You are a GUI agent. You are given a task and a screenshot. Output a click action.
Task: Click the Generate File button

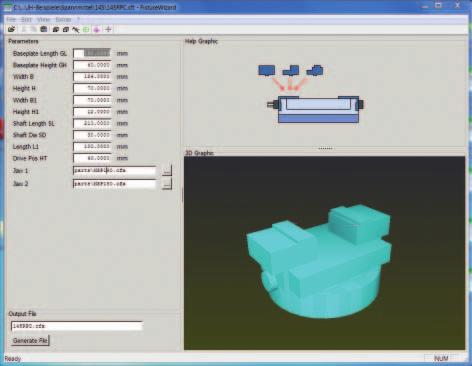pos(30,341)
